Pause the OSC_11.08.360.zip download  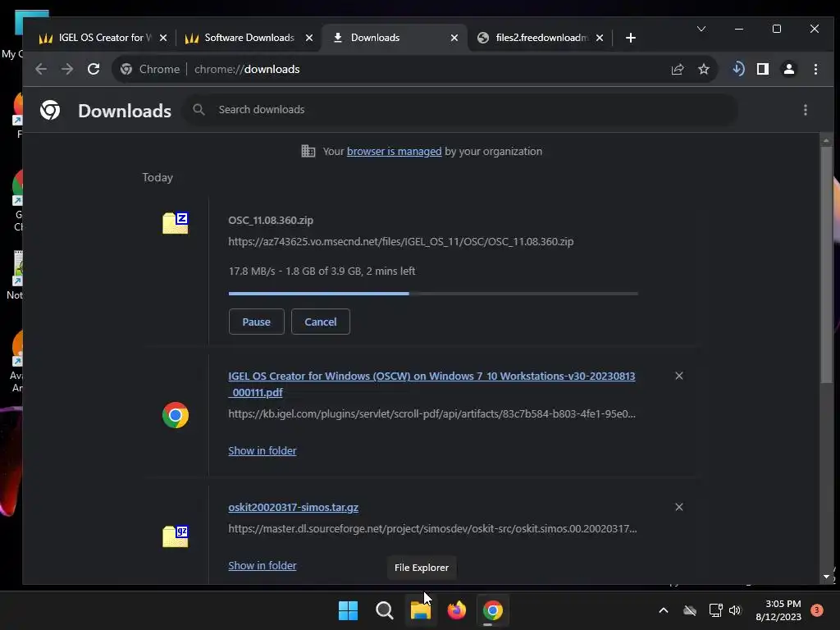(x=256, y=322)
